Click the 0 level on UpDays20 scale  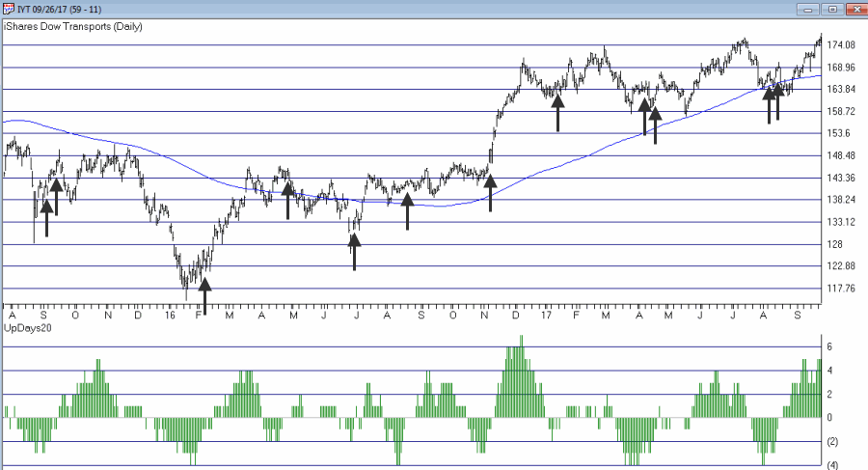tap(829, 418)
